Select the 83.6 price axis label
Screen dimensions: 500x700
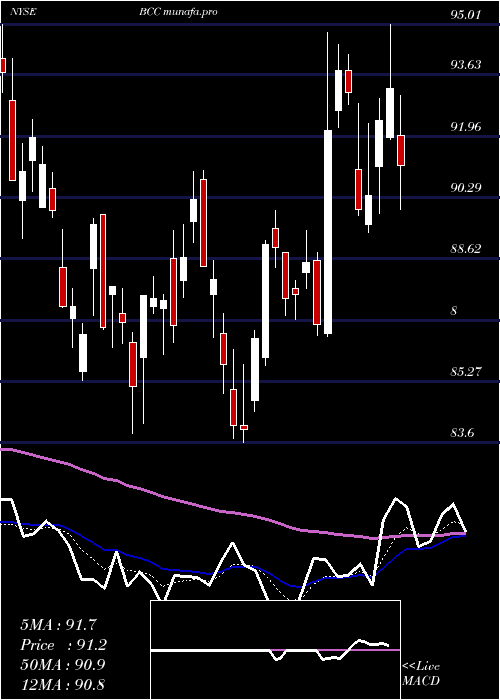(x=462, y=433)
